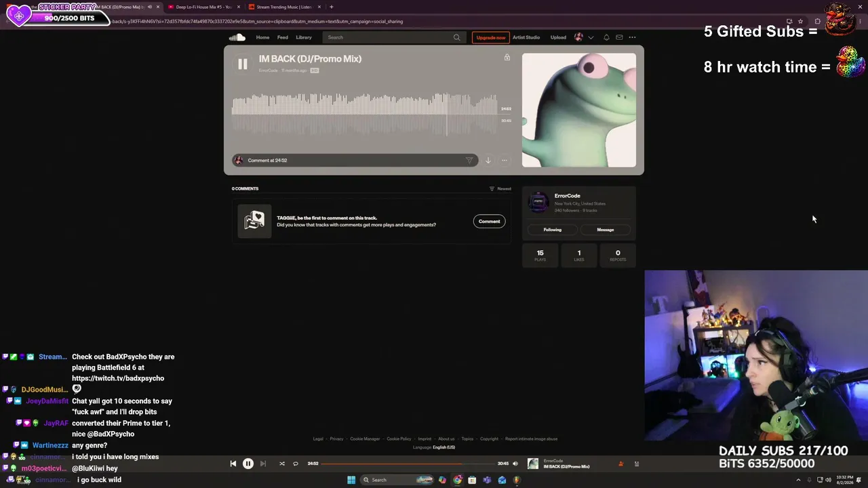Screen dimensions: 868x488
Task: Open messages envelope icon
Action: click(x=619, y=37)
